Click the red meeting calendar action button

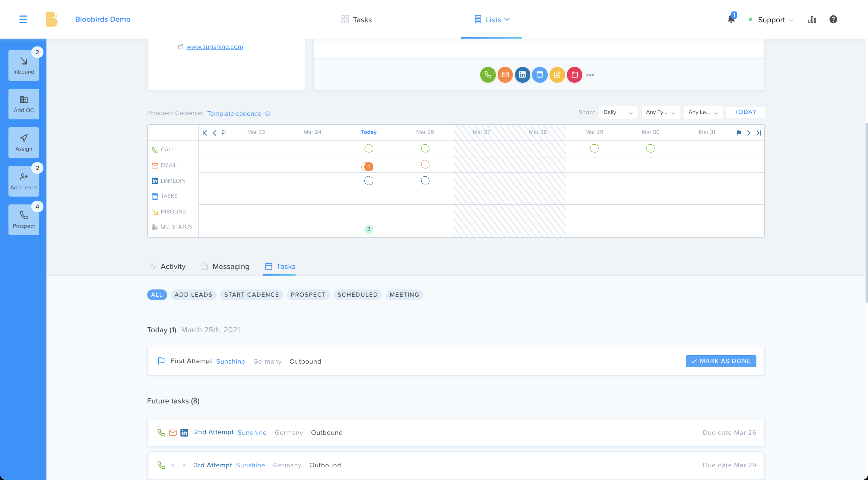coord(575,75)
